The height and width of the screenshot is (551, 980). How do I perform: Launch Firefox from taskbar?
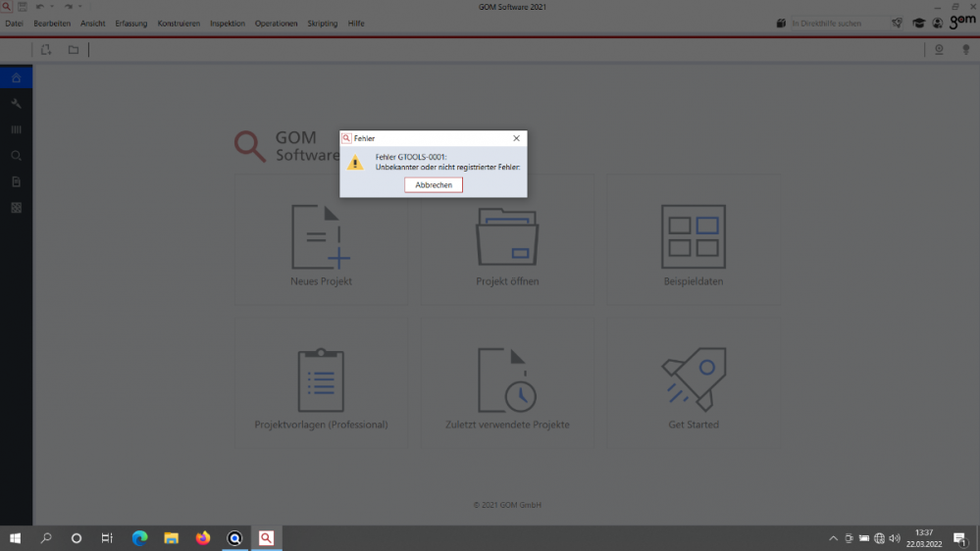tap(203, 538)
